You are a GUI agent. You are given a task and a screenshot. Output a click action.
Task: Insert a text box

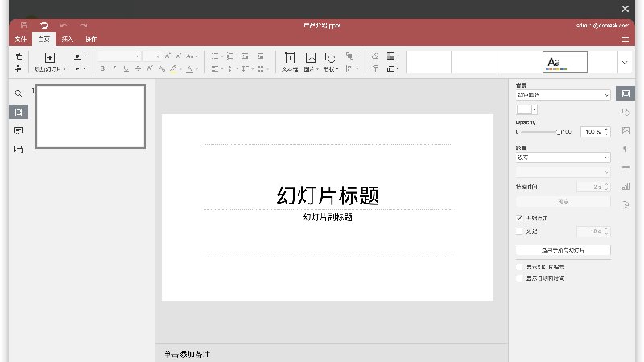pos(290,62)
